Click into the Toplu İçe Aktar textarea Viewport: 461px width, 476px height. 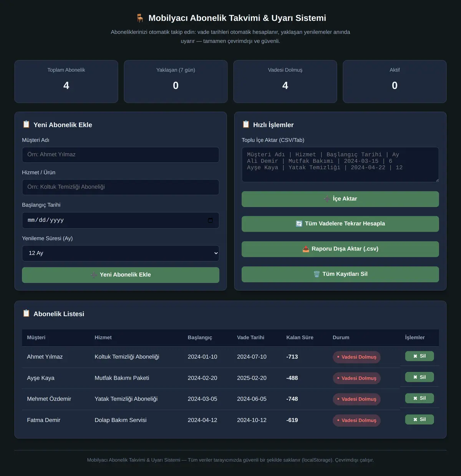(x=340, y=164)
